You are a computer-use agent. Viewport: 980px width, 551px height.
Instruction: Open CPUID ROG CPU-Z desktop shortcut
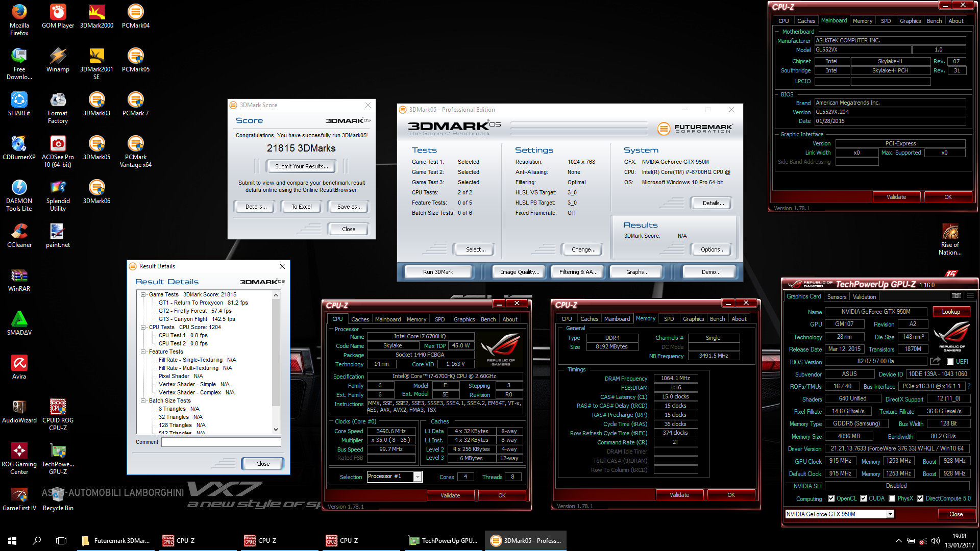pyautogui.click(x=58, y=414)
